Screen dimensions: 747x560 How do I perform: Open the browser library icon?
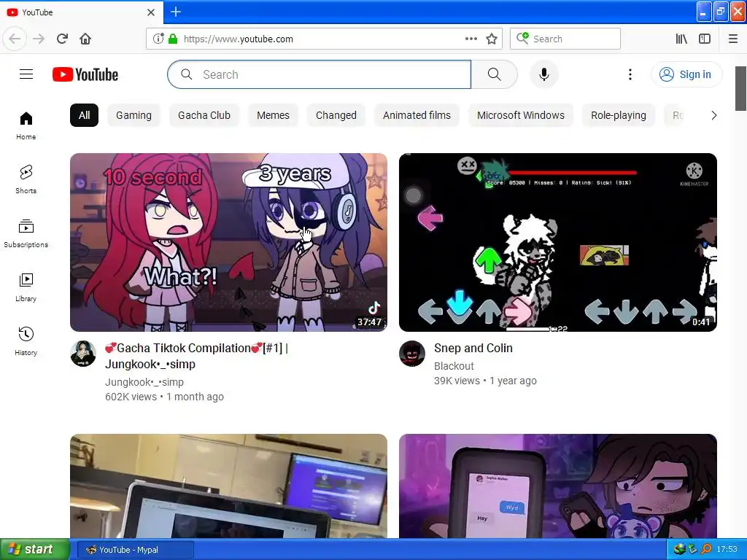pyautogui.click(x=681, y=39)
